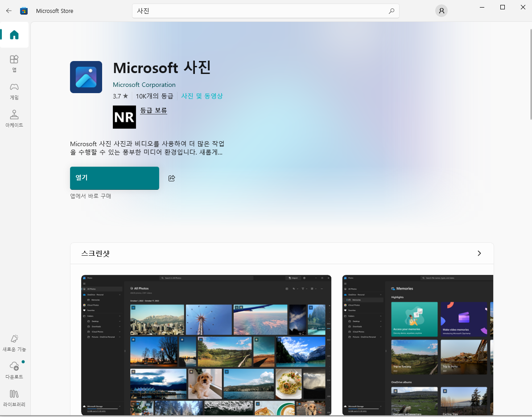Open 새로운 기능 (What's new) in sidebar
Image resolution: width=532 pixels, height=417 pixels.
click(14, 343)
